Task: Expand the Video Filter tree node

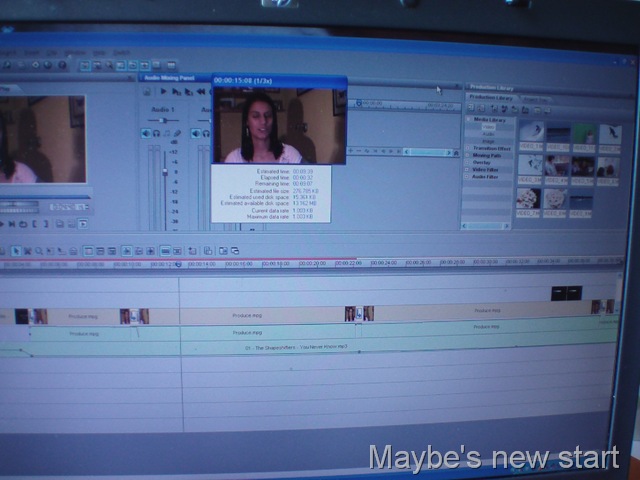Action: tap(468, 169)
